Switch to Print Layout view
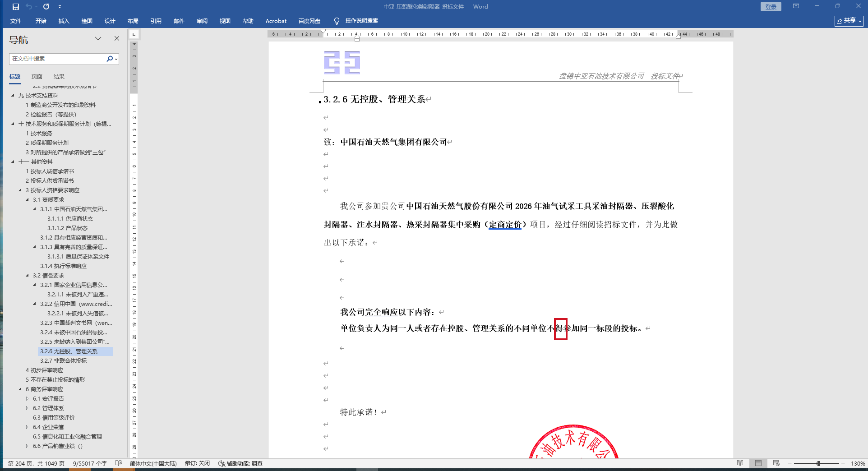The image size is (868, 471). 758,463
